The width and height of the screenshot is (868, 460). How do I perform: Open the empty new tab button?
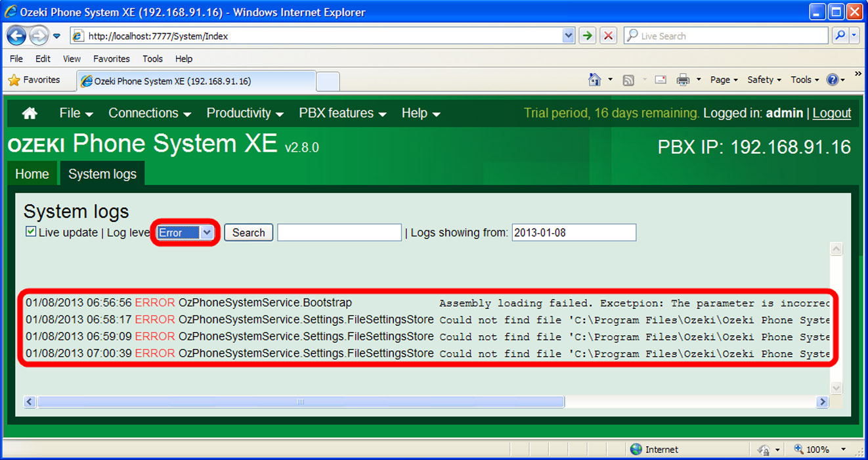(328, 81)
